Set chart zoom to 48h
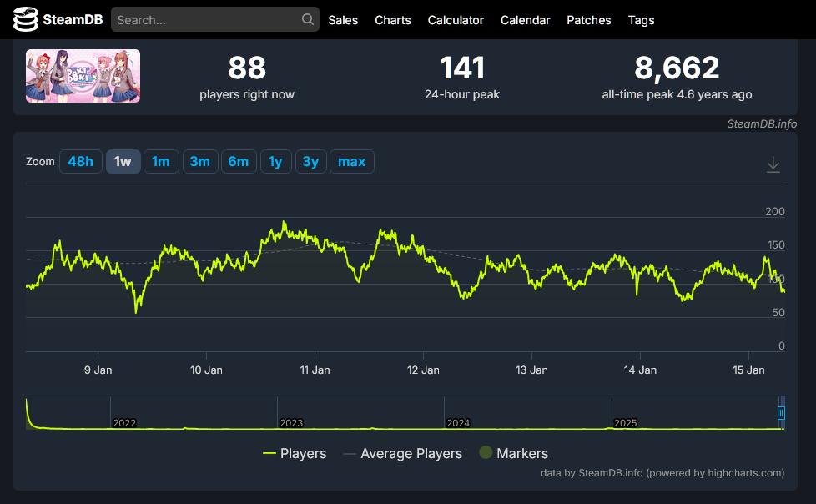816x504 pixels. tap(81, 161)
